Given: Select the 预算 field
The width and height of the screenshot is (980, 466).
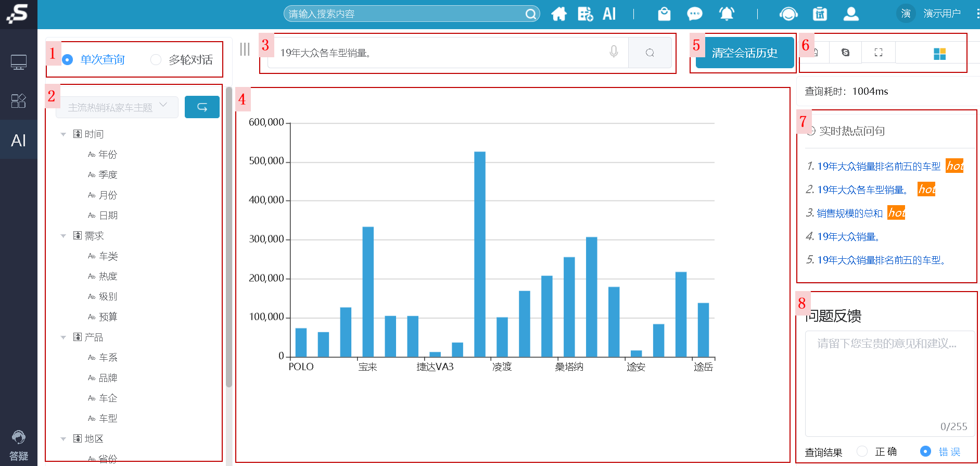Looking at the screenshot, I should [x=108, y=317].
